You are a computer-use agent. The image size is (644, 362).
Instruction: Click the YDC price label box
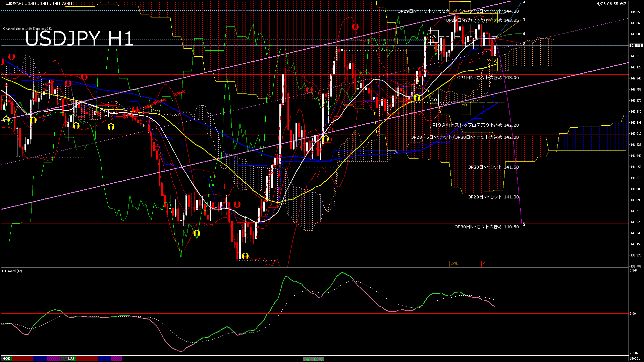433,36
